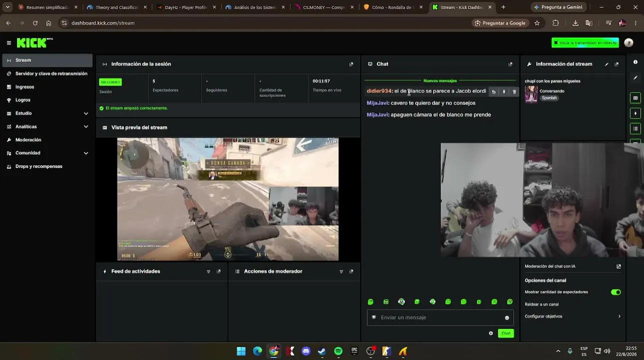Click the volume icon in system tray

pos(607,351)
